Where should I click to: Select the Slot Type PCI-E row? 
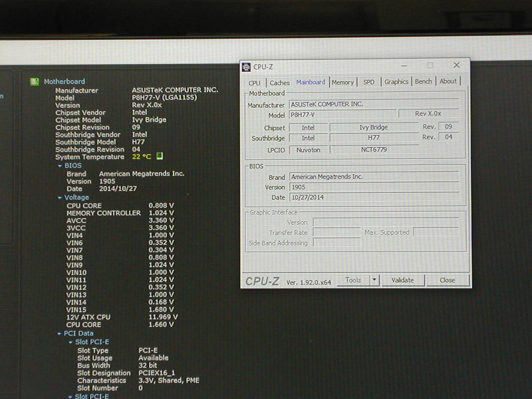[x=117, y=351]
